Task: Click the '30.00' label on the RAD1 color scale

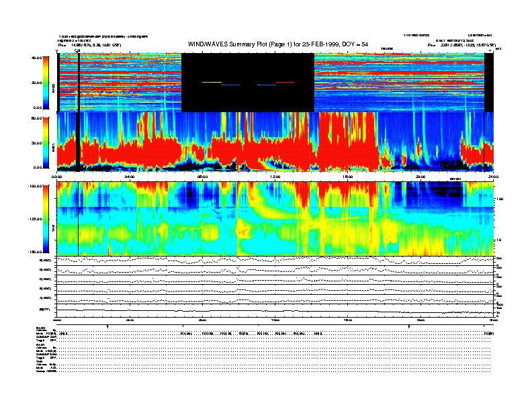Action: (x=36, y=143)
